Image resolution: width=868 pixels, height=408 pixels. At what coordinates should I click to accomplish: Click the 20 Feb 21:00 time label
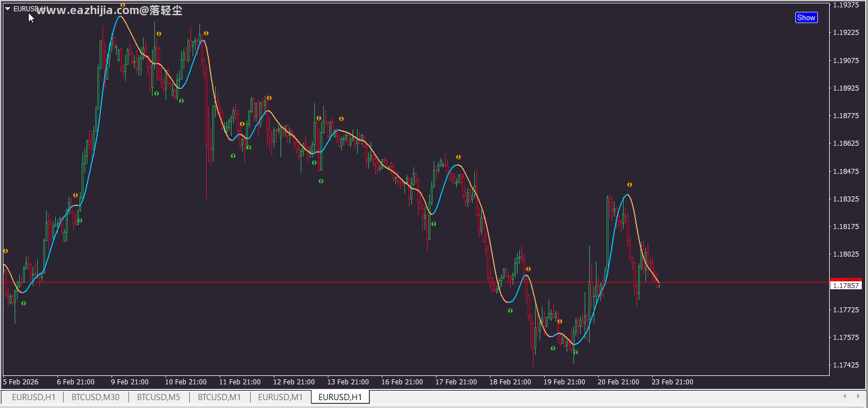pos(618,382)
